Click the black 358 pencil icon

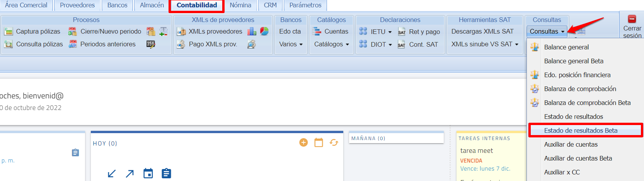click(x=151, y=44)
